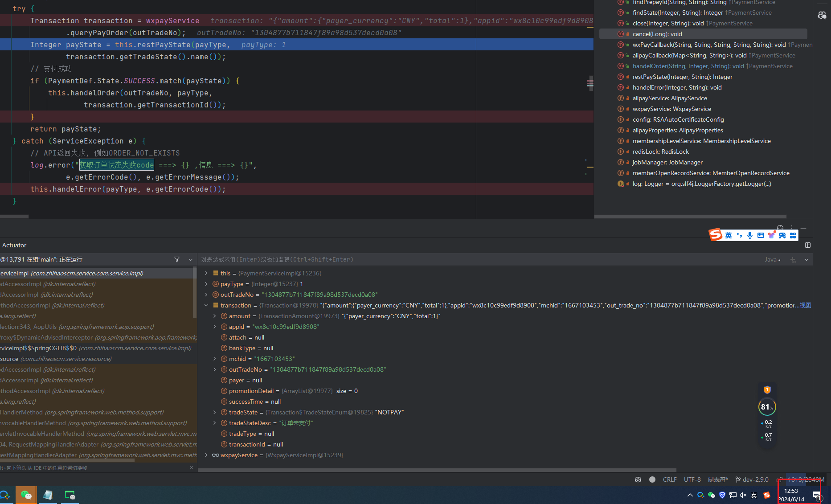This screenshot has width=831, height=504.
Task: Open the thread selector dropdown beside the filter
Action: 191,260
